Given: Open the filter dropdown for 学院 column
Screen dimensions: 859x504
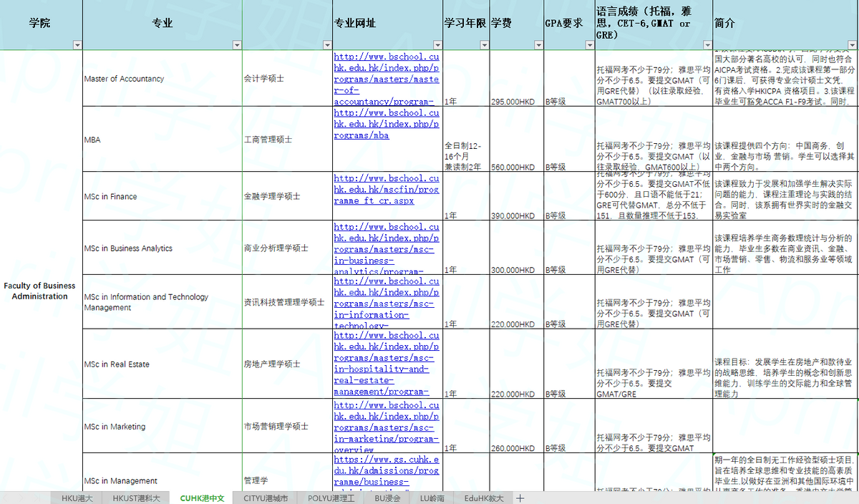Looking at the screenshot, I should (77, 45).
